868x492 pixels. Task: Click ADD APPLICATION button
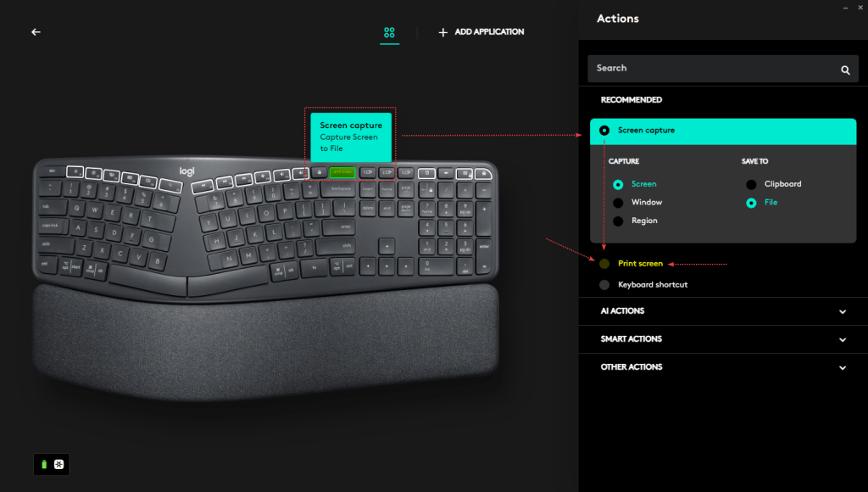coord(481,32)
